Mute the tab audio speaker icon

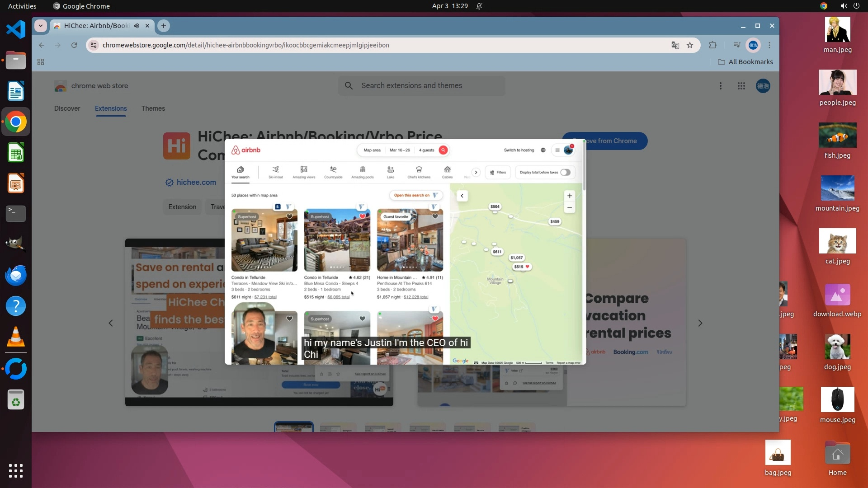click(137, 26)
